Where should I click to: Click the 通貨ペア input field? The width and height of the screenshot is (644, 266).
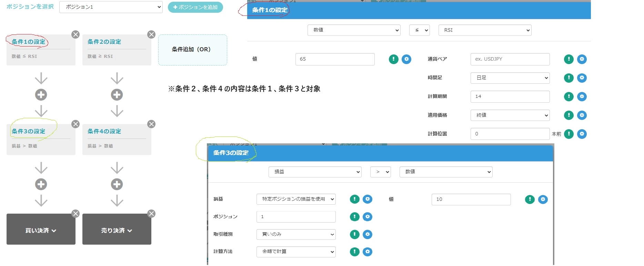point(510,59)
